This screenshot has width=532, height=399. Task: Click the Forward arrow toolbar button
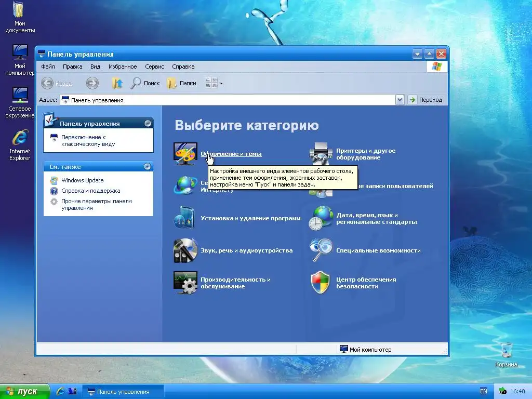[x=92, y=83]
